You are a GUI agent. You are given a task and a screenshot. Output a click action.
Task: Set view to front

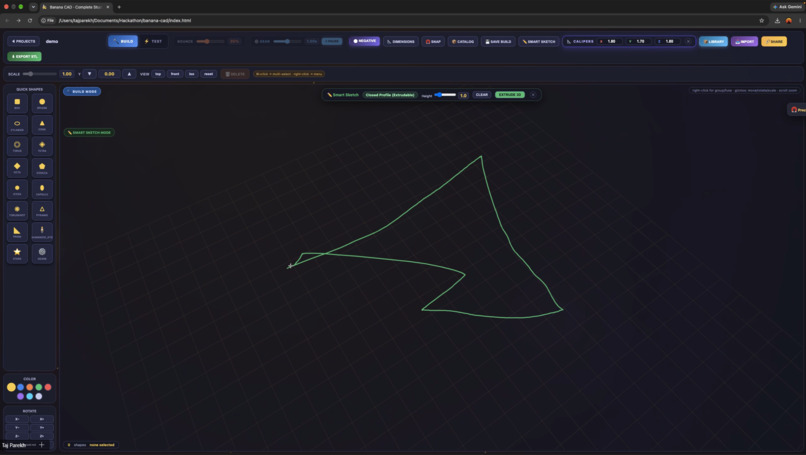[175, 74]
